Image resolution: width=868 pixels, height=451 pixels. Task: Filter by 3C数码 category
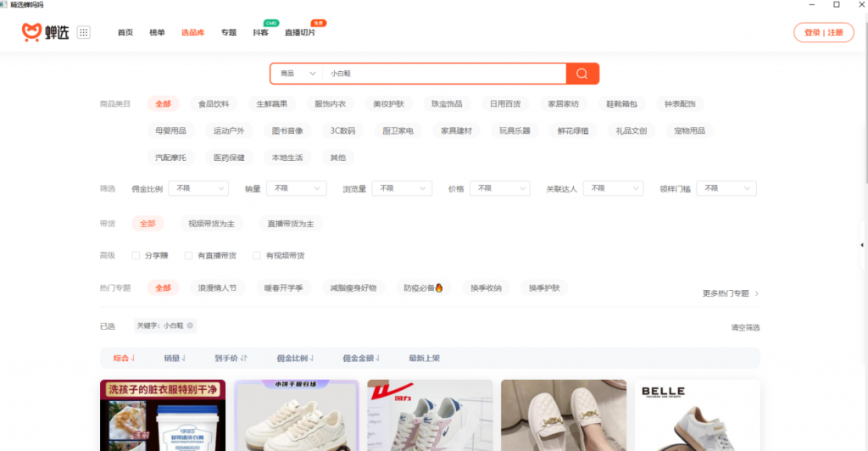(x=342, y=131)
